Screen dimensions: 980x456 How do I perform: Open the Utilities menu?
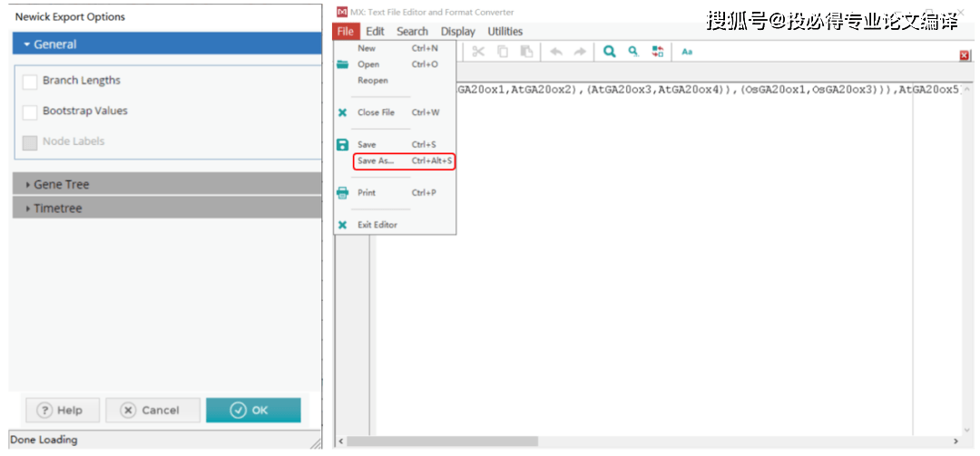tap(505, 31)
